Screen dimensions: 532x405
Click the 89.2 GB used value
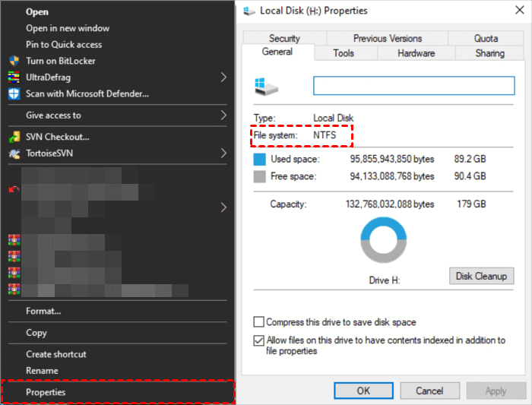tap(470, 159)
